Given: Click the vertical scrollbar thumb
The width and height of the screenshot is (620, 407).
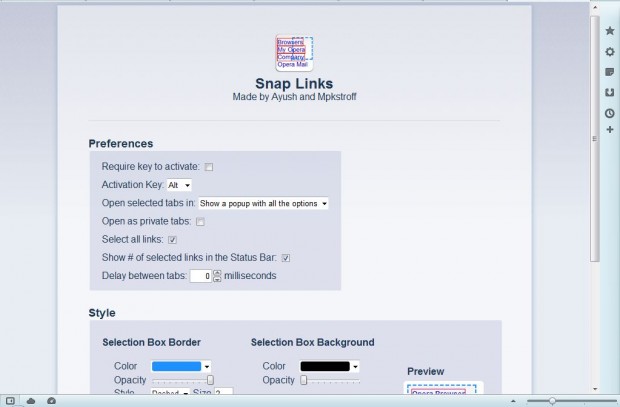Looking at the screenshot, I should 595,138.
